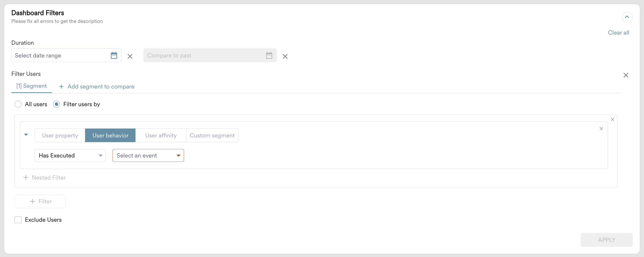Switch to the User property tab
This screenshot has height=257, width=644.
[x=60, y=135]
